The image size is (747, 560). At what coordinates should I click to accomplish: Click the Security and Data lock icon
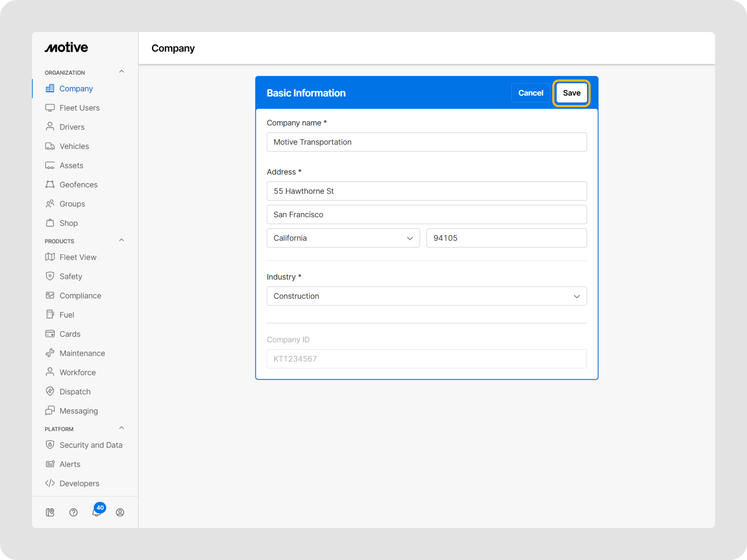tap(50, 445)
